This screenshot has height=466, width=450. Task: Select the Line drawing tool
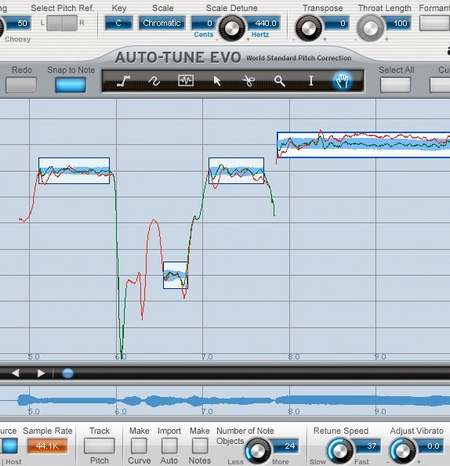click(x=123, y=81)
